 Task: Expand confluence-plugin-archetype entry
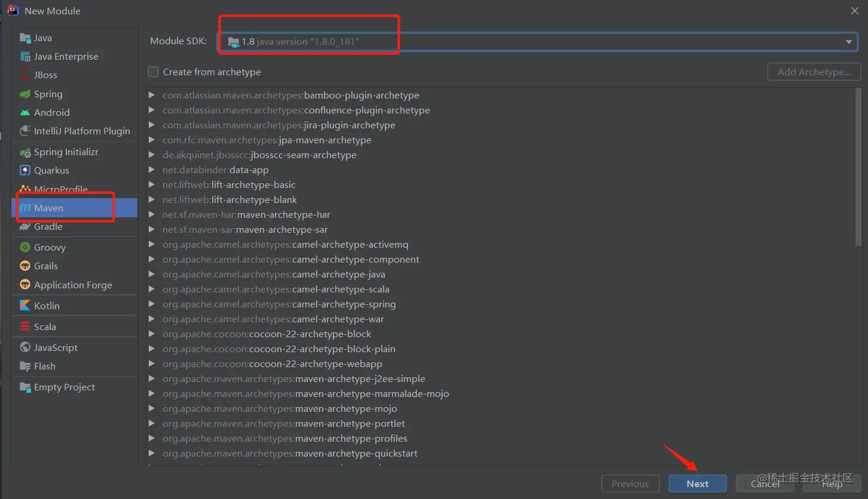tap(152, 110)
